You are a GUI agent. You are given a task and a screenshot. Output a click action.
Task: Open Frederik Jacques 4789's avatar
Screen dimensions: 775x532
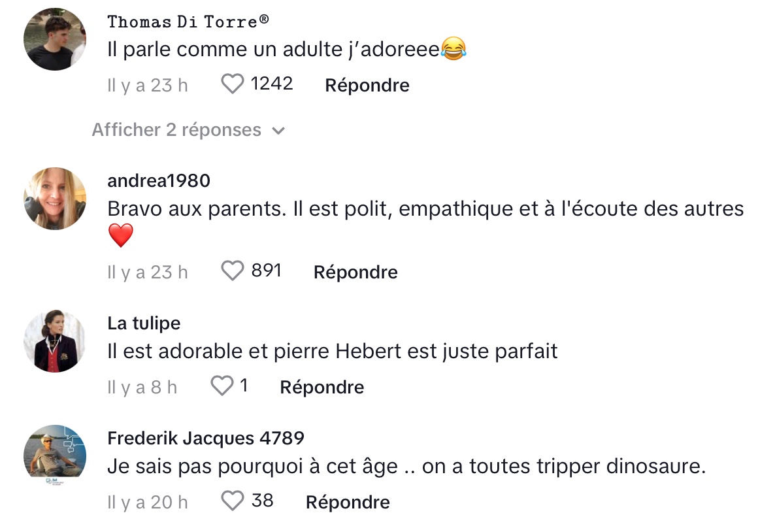click(55, 452)
